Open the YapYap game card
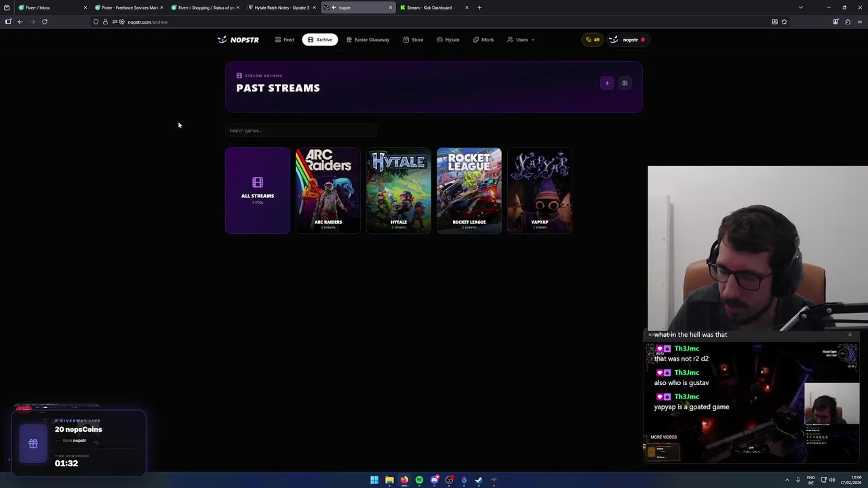This screenshot has height=488, width=868. click(x=540, y=190)
